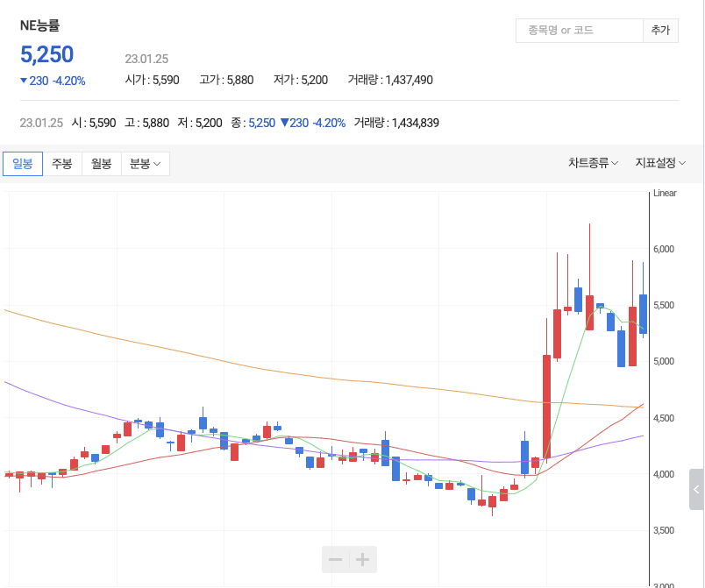Image resolution: width=705 pixels, height=588 pixels.
Task: Switch to the 월봉 monthly chart tab
Action: [x=102, y=164]
